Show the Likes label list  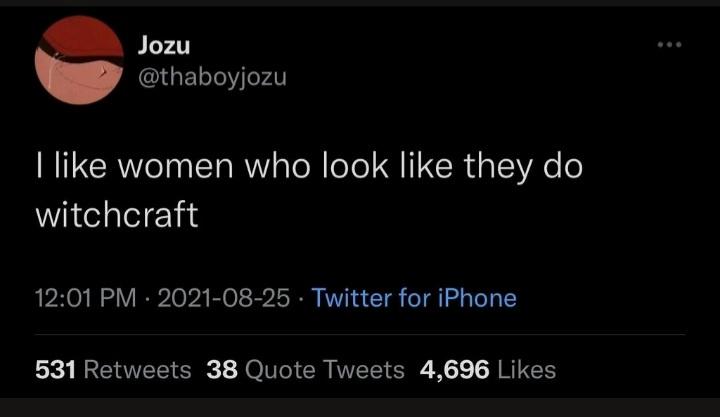[526, 370]
